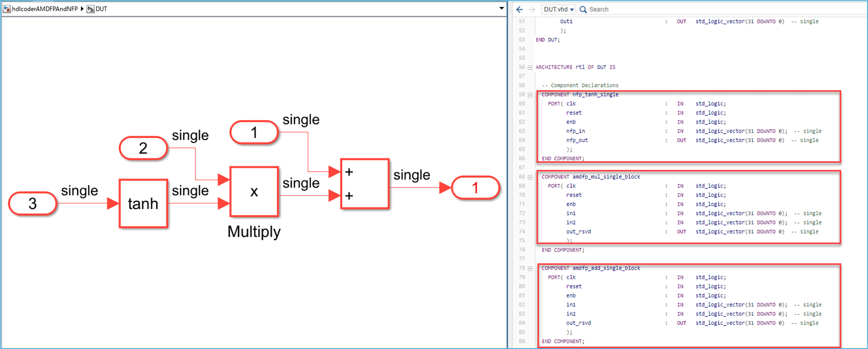Click the Out1 port declaration on line 51
The image size is (868, 349).
(689, 21)
